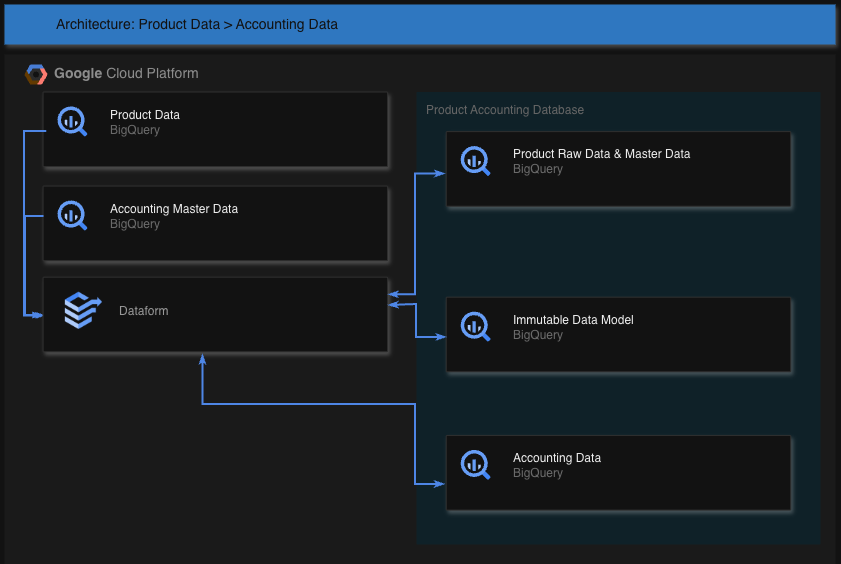
Task: Click the Google Cloud Platform hexagon logo
Action: pyautogui.click(x=36, y=74)
